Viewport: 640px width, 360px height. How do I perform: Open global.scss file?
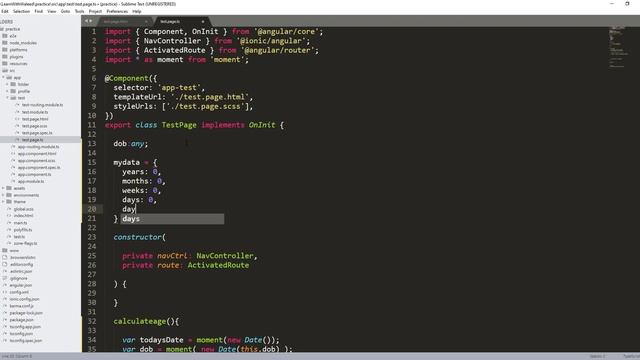[x=24, y=209]
